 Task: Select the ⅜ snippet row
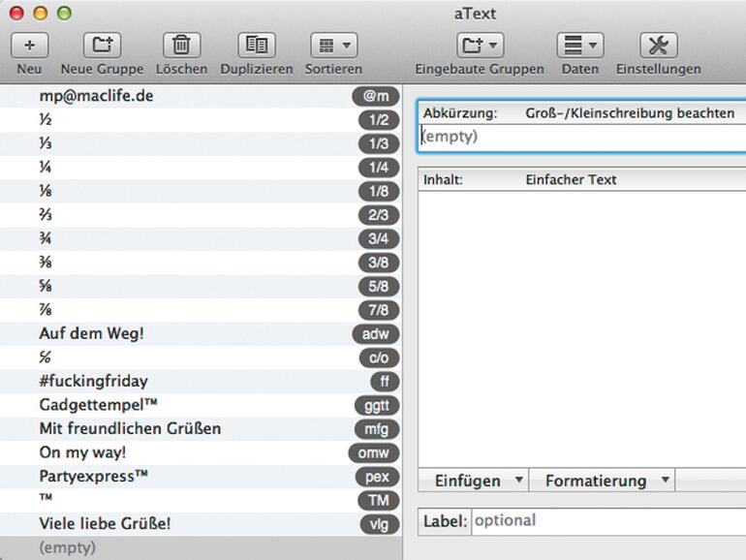click(x=200, y=263)
